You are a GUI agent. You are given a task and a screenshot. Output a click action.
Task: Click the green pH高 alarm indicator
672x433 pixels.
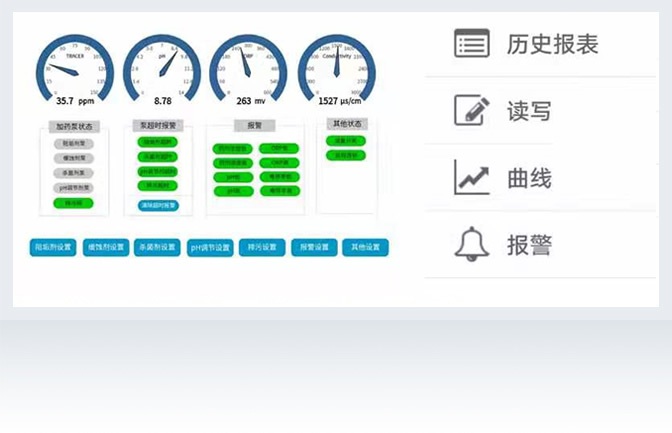tap(233, 191)
